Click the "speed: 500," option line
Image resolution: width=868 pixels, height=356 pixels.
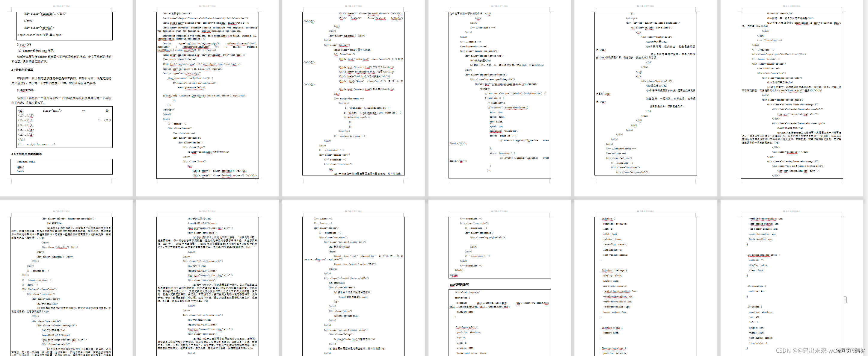(x=496, y=126)
